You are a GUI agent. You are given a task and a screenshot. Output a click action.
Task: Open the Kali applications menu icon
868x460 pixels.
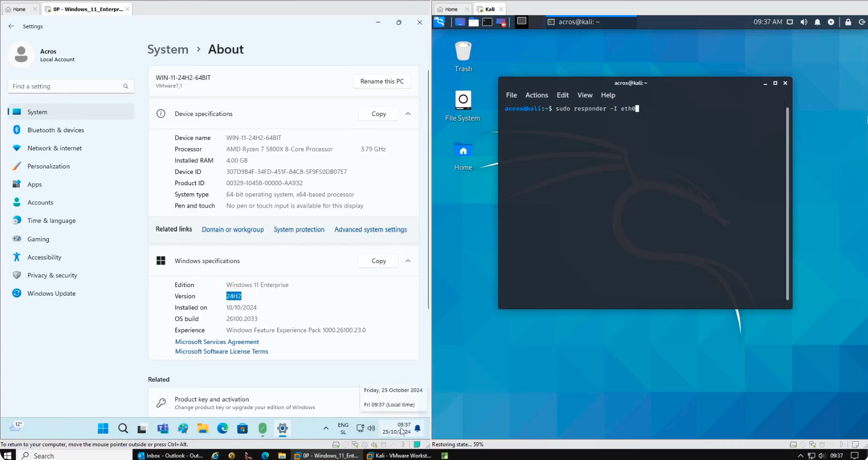click(440, 22)
